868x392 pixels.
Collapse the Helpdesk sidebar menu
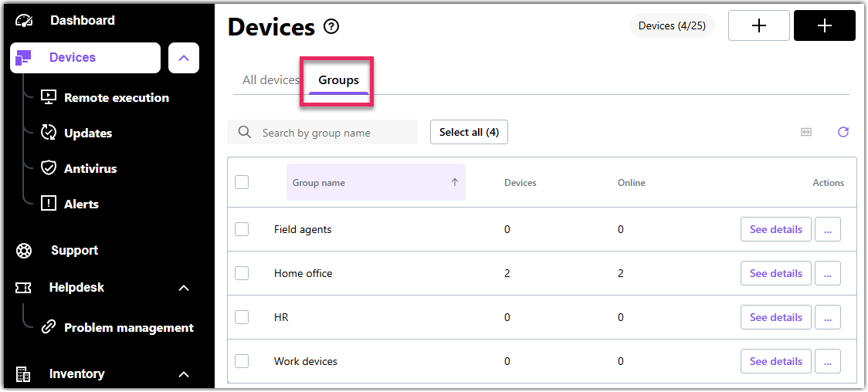[x=184, y=288]
